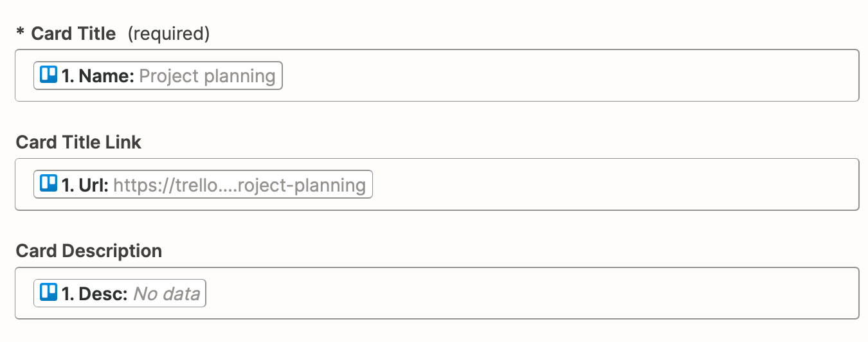Click the "(required)" indicator text
The image size is (868, 342).
click(168, 33)
